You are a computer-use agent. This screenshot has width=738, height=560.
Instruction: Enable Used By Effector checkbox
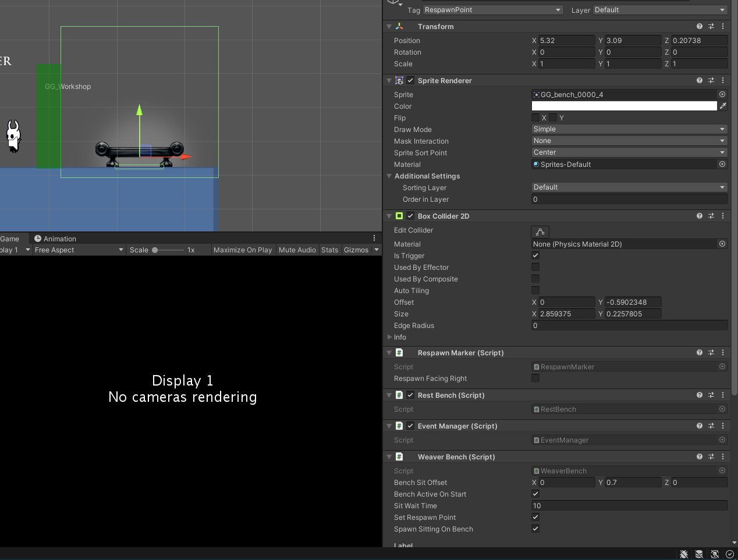tap(535, 267)
